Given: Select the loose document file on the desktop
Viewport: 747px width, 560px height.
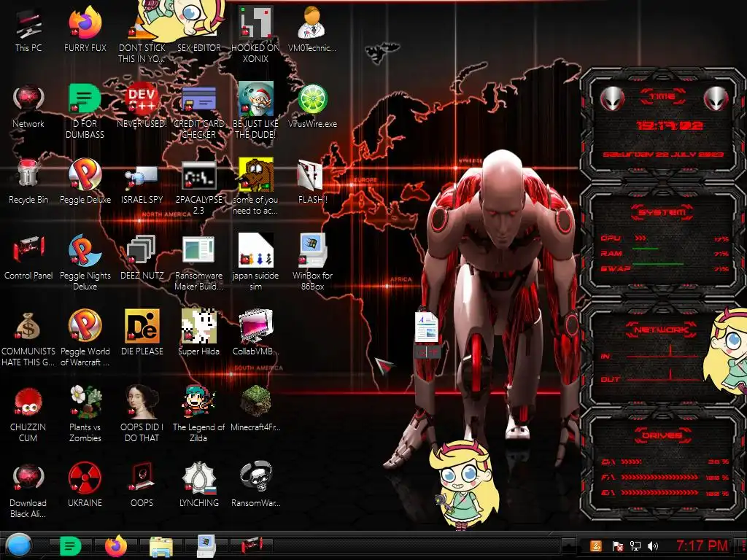Looking at the screenshot, I should [x=427, y=333].
